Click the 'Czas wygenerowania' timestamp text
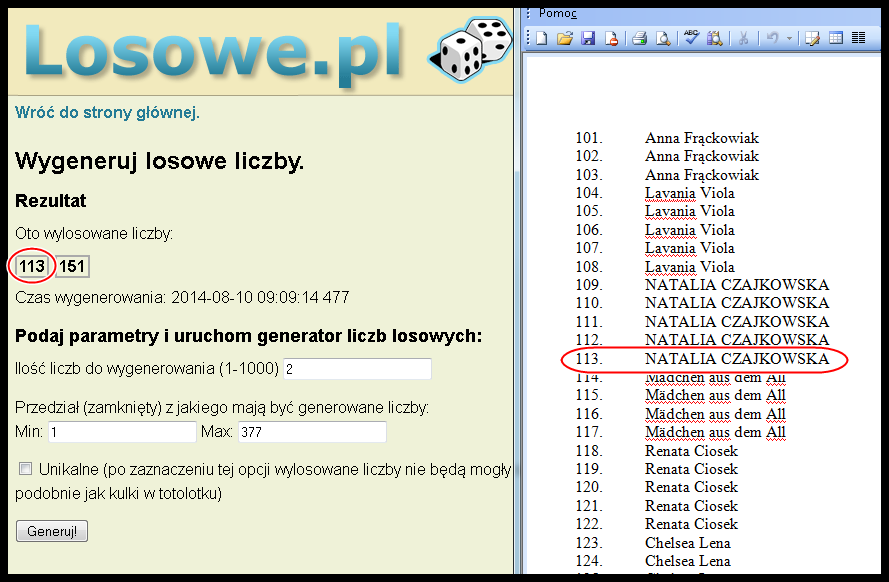This screenshot has width=889, height=582. tap(182, 298)
